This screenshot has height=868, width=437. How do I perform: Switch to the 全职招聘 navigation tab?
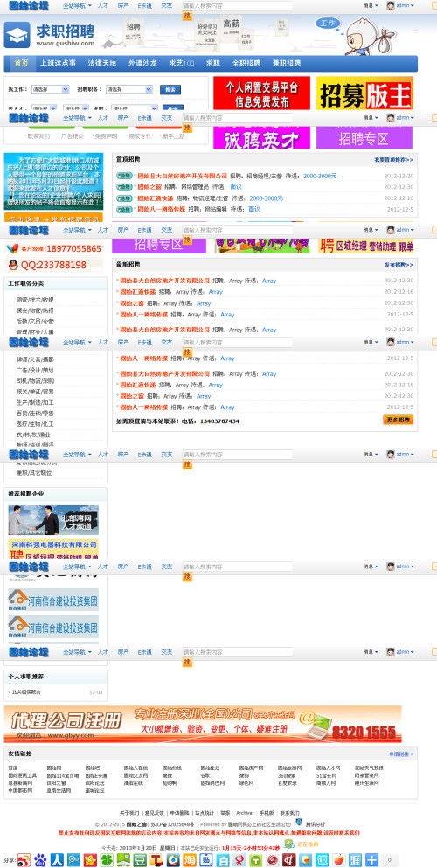pyautogui.click(x=246, y=63)
